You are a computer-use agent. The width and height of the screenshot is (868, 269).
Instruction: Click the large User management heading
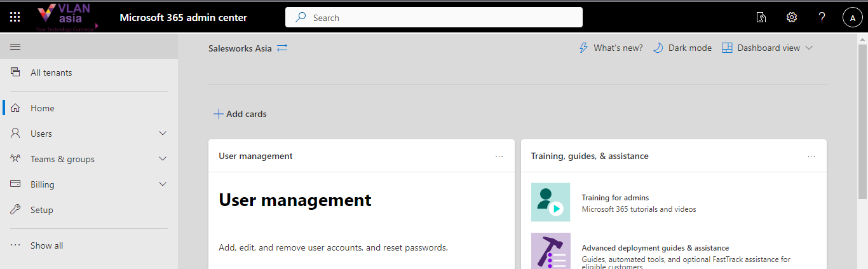[x=295, y=200]
